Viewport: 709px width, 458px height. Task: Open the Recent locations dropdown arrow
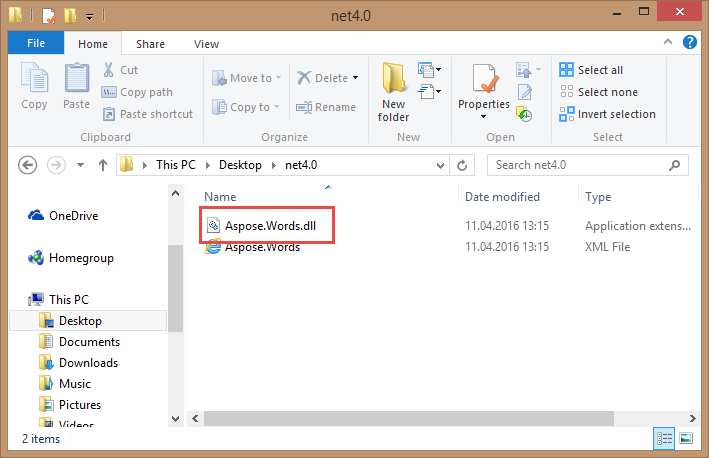pos(80,165)
